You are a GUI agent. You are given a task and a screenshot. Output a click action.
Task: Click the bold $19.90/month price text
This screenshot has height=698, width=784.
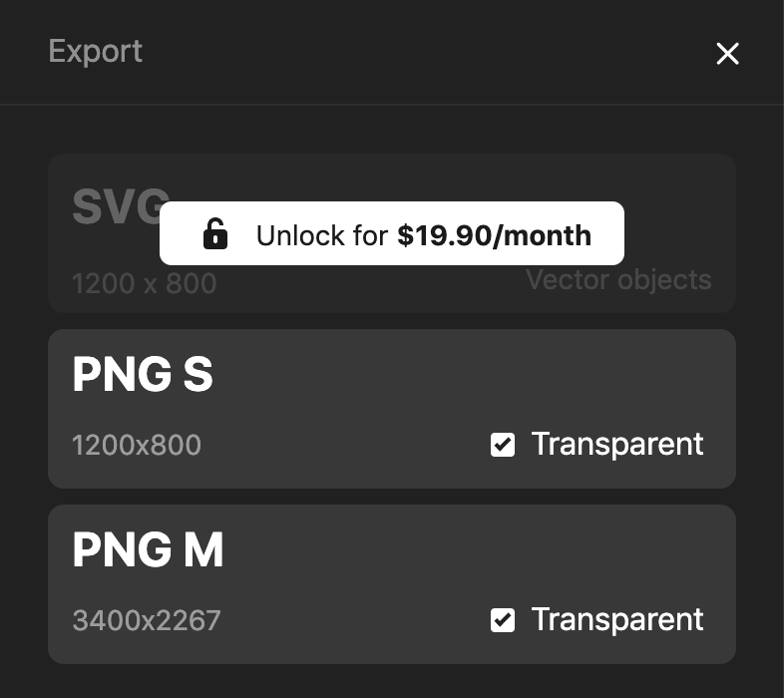[x=494, y=235]
